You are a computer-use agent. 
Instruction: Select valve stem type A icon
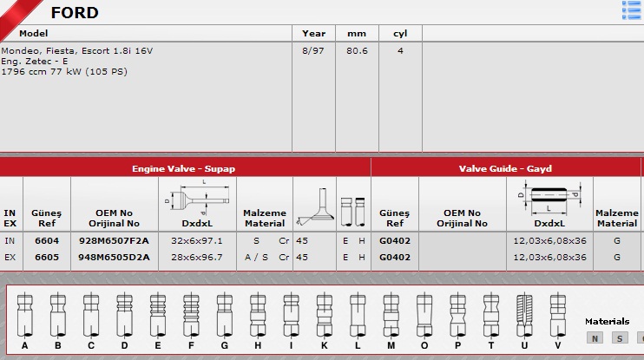coord(24,315)
